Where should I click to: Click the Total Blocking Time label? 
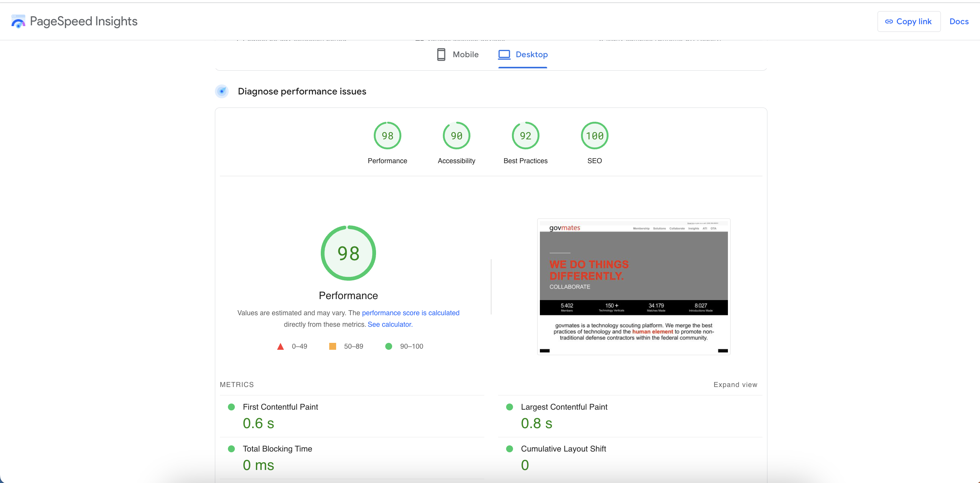277,449
